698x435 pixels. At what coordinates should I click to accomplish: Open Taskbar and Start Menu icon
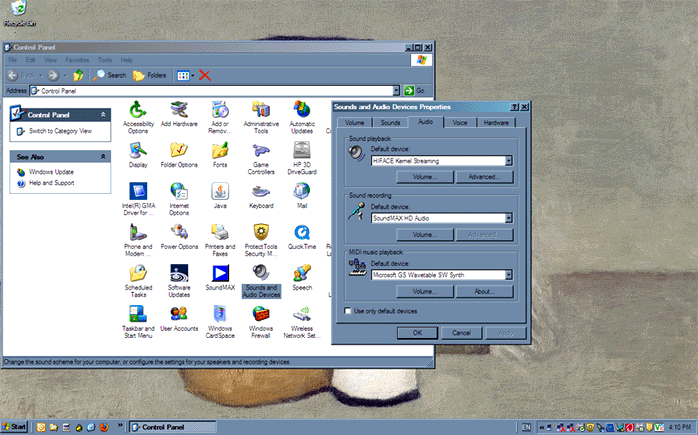coord(138,322)
